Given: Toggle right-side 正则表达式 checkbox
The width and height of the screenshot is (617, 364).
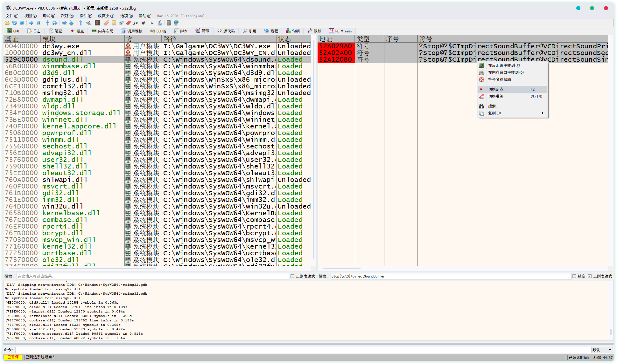Looking at the screenshot, I should pos(590,276).
